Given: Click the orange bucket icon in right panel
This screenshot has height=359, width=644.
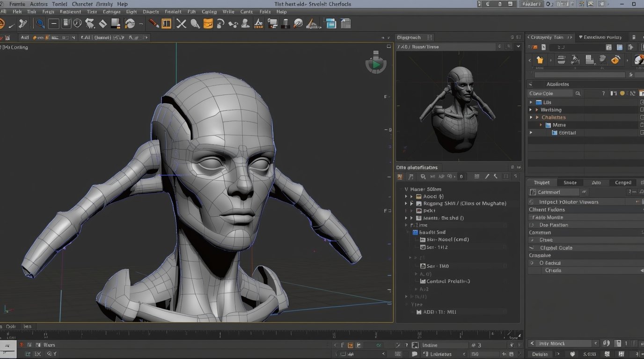Looking at the screenshot, I should tap(540, 60).
